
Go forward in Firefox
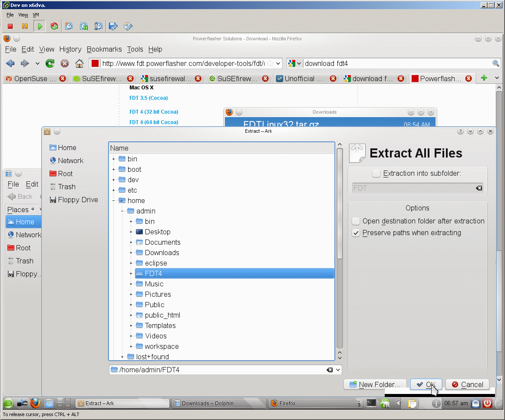coord(25,63)
